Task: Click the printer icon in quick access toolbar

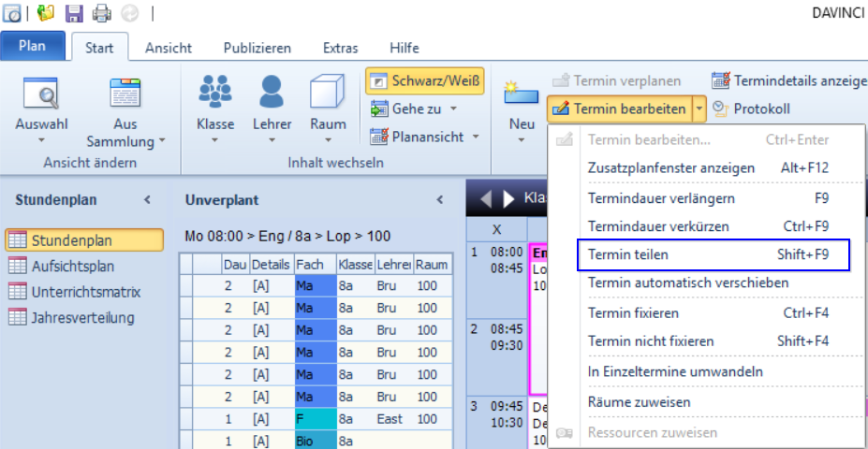Action: coord(102,13)
